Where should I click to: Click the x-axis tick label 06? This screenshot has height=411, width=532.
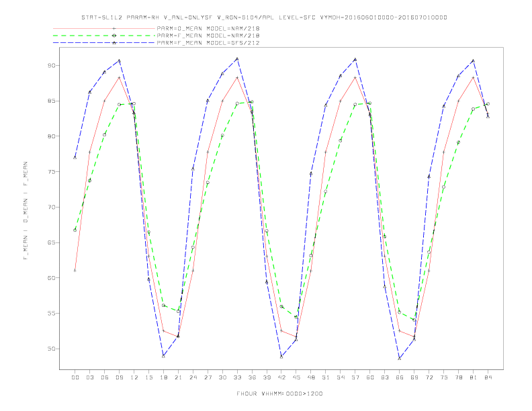105,377
